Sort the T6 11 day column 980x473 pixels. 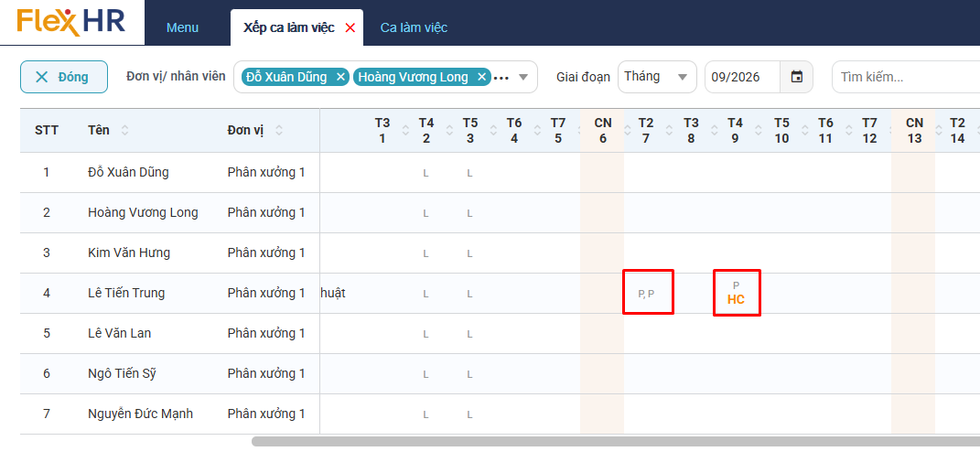[849, 131]
